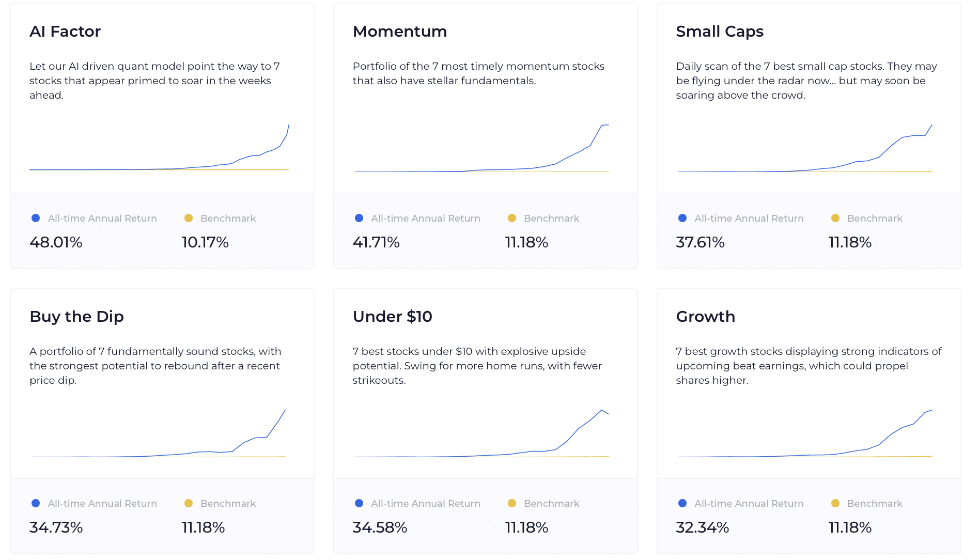This screenshot has width=979, height=560.
Task: Expand the AI Factor performance chart
Action: pos(160,150)
